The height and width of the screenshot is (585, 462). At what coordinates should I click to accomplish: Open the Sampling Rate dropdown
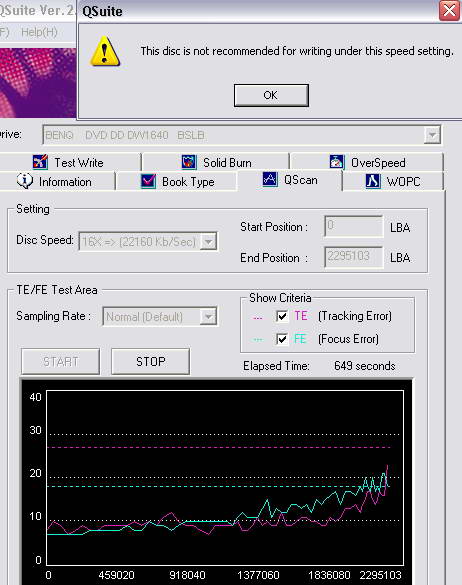pos(208,316)
